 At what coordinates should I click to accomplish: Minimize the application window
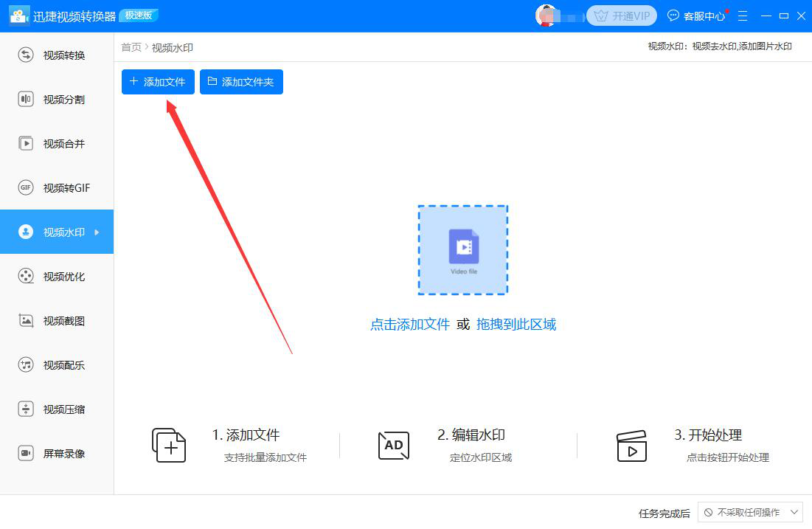pos(766,16)
